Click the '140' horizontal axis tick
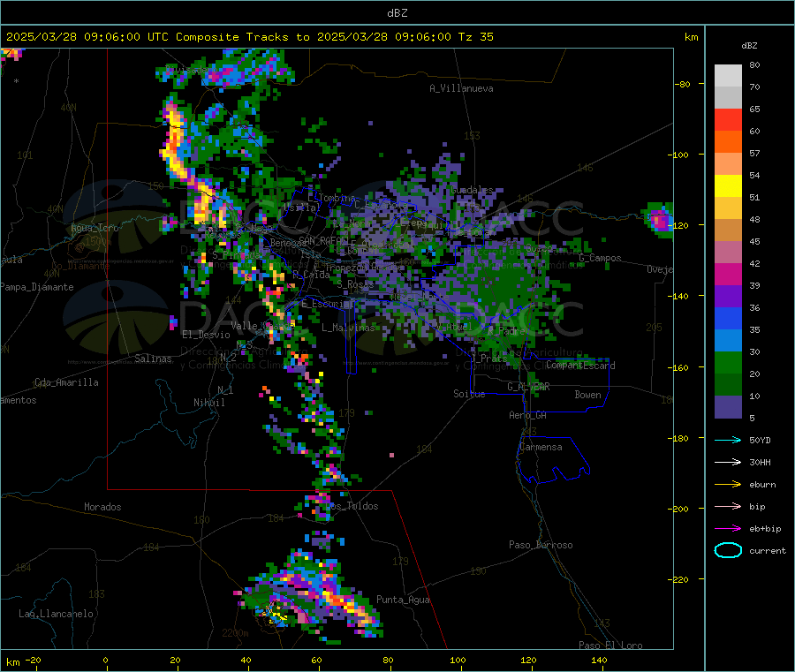The height and width of the screenshot is (672, 795). tap(599, 660)
